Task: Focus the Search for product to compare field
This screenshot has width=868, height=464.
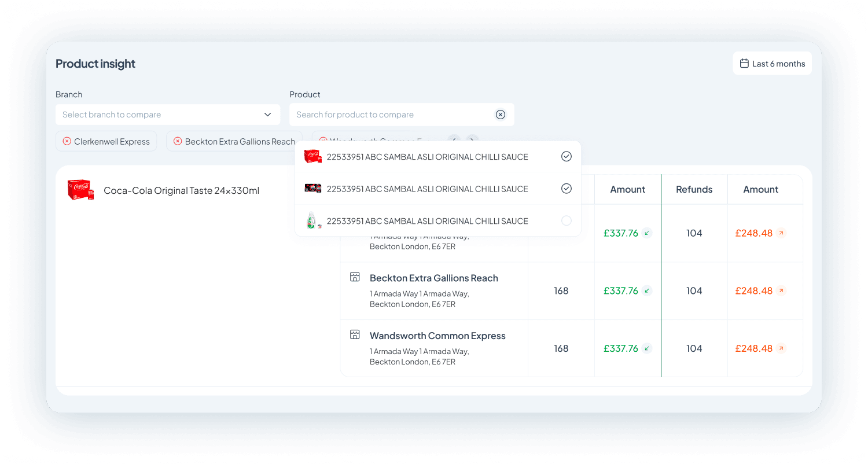Action: 402,115
